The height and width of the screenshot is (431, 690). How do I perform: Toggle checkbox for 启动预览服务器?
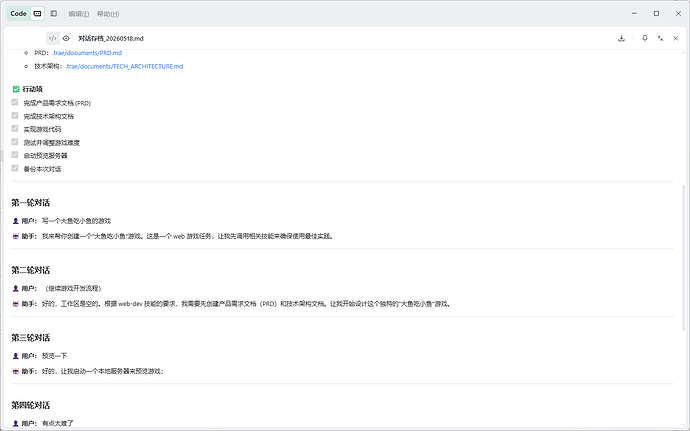(x=15, y=155)
